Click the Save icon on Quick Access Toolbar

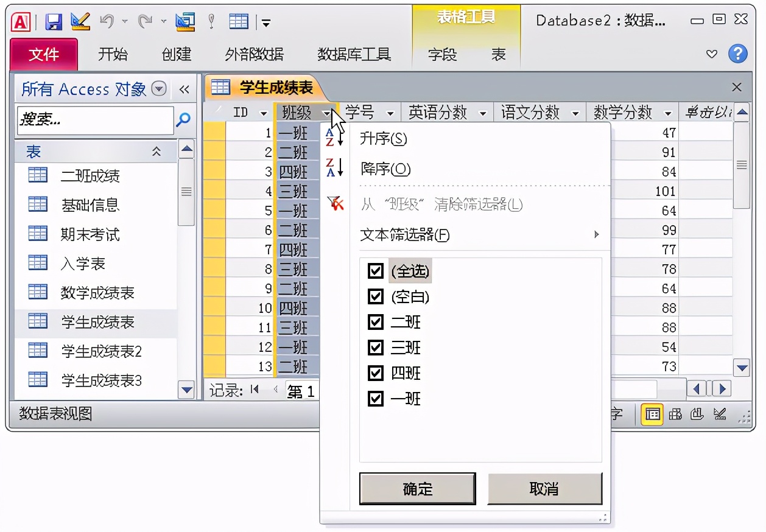point(54,20)
